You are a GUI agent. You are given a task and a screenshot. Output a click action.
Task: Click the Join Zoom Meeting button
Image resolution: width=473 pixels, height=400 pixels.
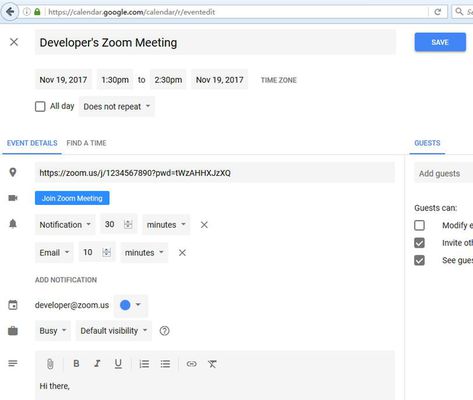(x=72, y=198)
